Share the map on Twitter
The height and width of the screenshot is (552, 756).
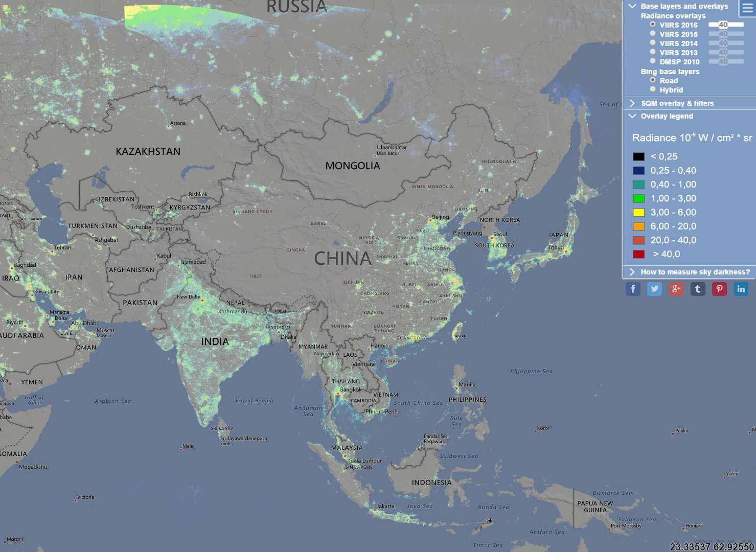654,289
